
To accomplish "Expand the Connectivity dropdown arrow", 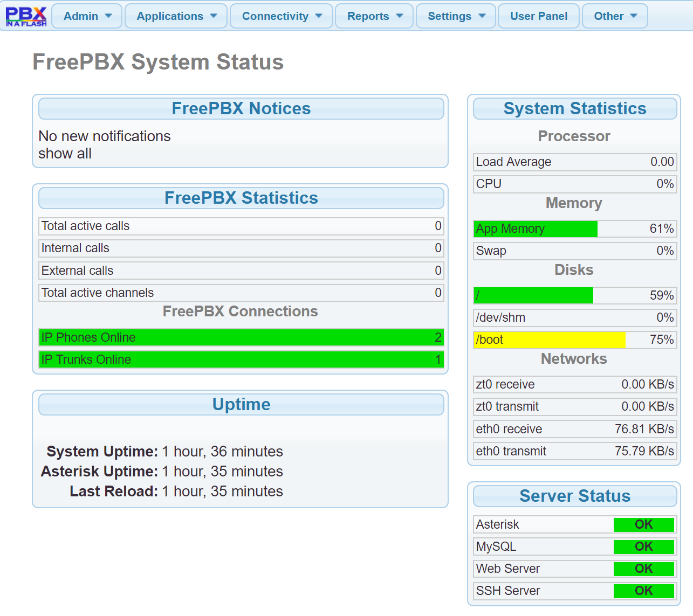I will 319,16.
